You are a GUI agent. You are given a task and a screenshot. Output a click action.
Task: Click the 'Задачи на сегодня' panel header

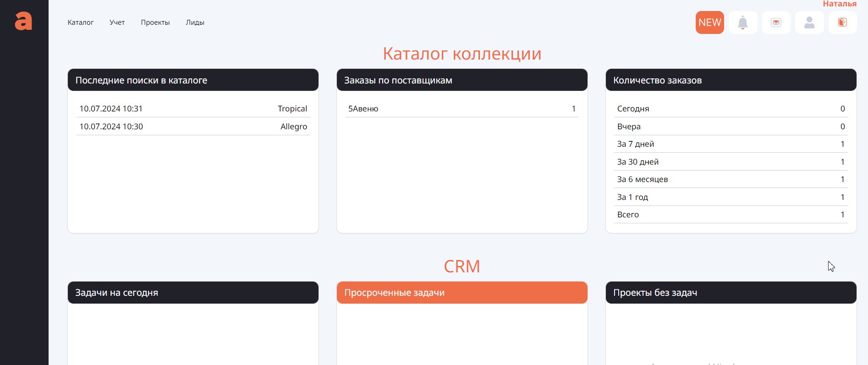[193, 293]
